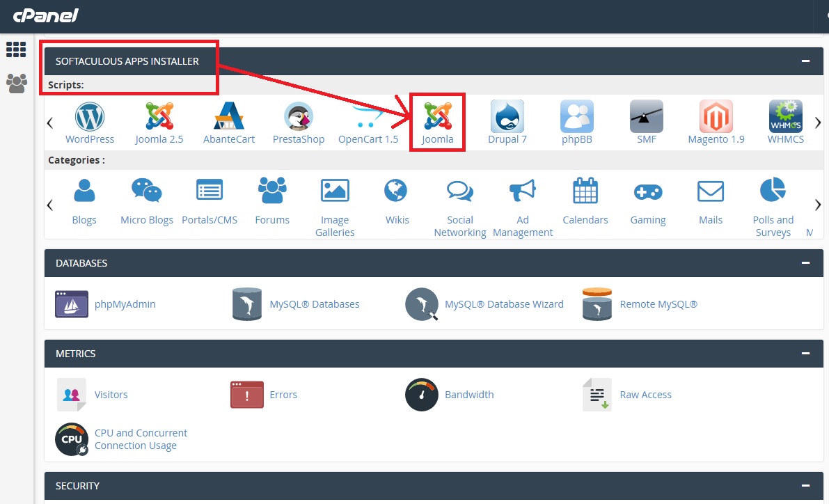
Task: Collapse the Databases section
Action: click(806, 263)
